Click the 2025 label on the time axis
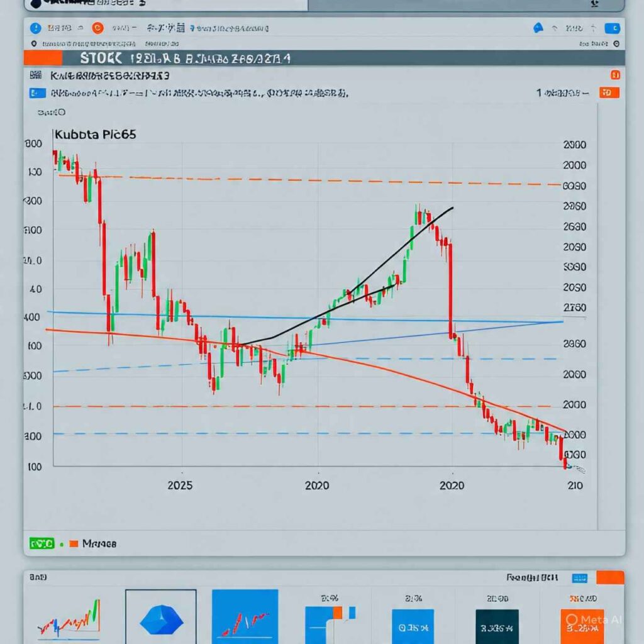The height and width of the screenshot is (644, 644). click(180, 486)
